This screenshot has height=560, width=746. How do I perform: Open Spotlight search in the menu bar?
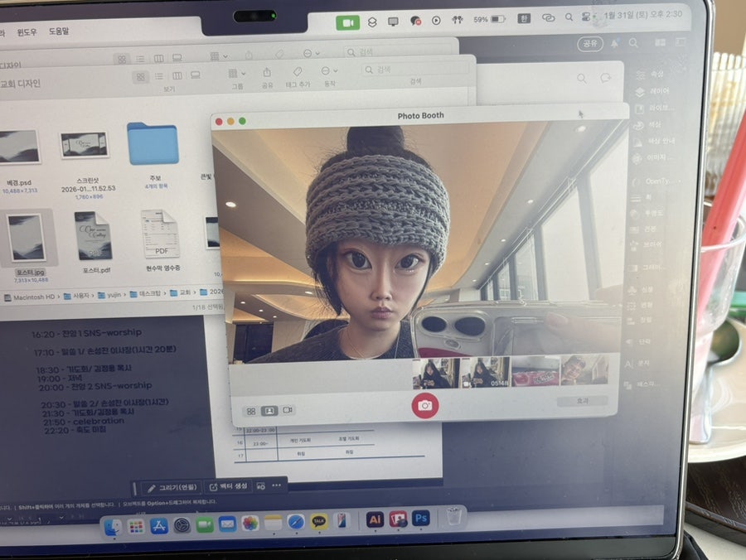pyautogui.click(x=569, y=17)
